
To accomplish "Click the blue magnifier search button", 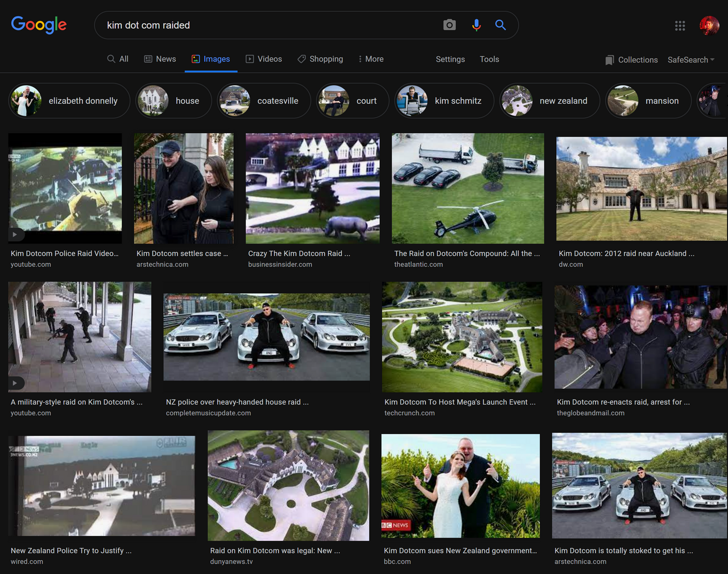I will [x=500, y=25].
